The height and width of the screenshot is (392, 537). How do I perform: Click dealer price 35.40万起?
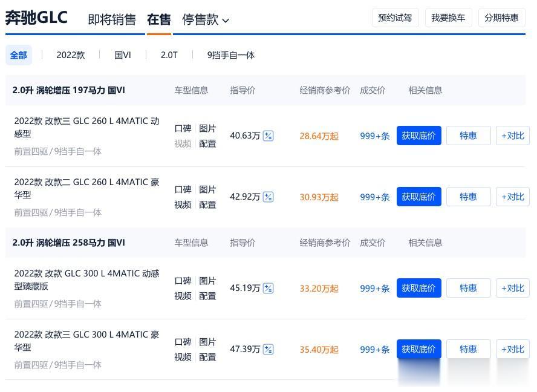tap(319, 350)
